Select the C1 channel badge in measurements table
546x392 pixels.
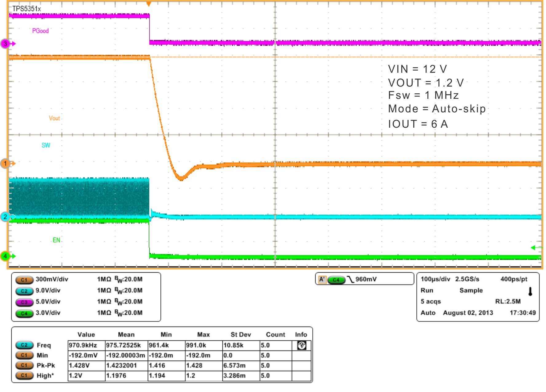click(x=25, y=355)
